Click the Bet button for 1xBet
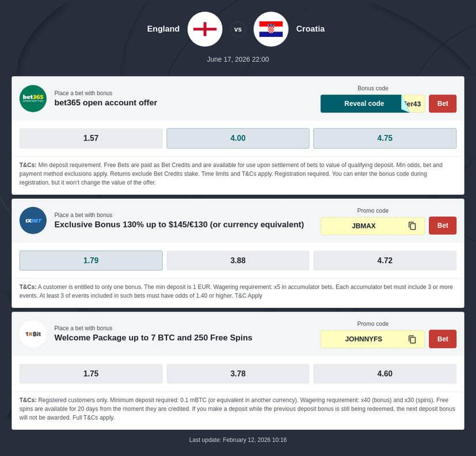The width and height of the screenshot is (476, 456). (442, 226)
